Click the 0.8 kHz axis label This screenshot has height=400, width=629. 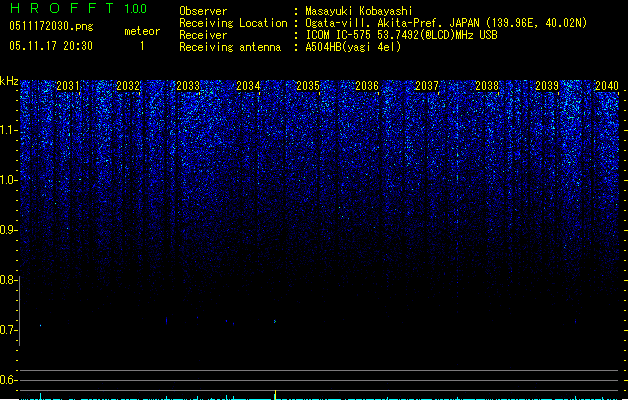point(8,280)
